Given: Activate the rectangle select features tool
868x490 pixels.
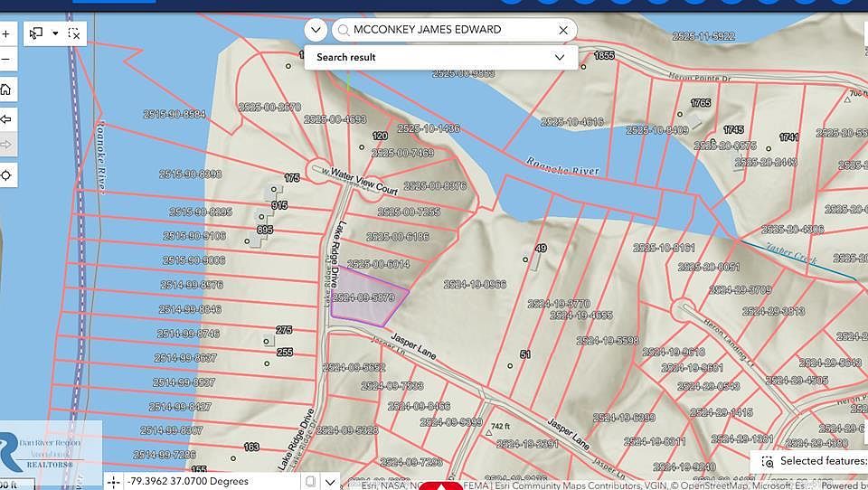Looking at the screenshot, I should [x=36, y=33].
